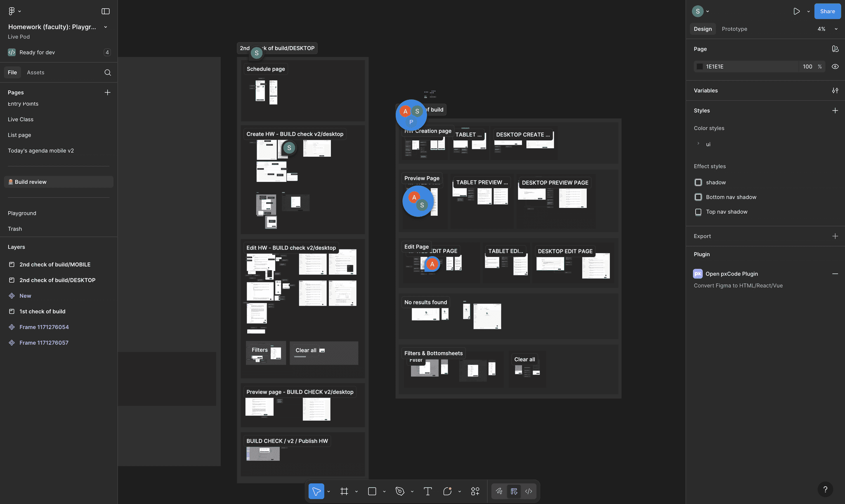Open the Actions components tool
This screenshot has width=845, height=504.
[475, 491]
